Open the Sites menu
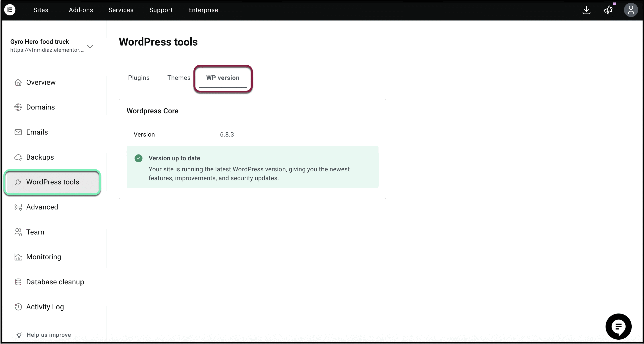 point(41,10)
